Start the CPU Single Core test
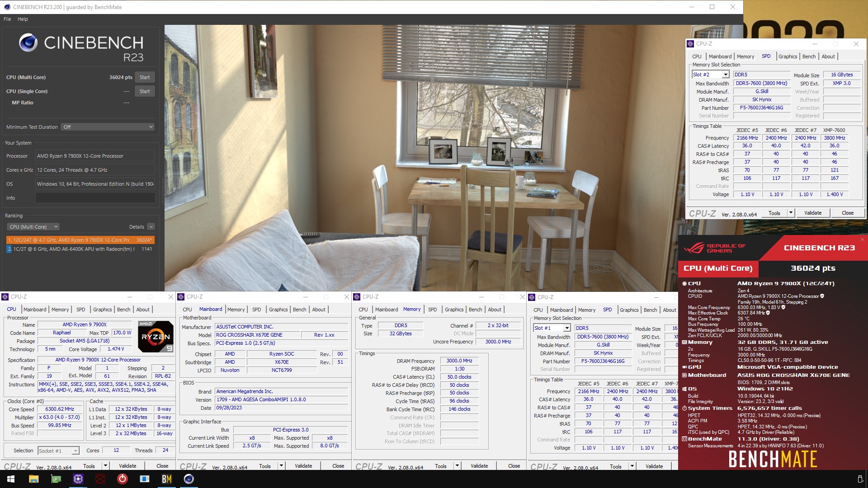Viewport: 868px width, 488px height. (x=145, y=91)
